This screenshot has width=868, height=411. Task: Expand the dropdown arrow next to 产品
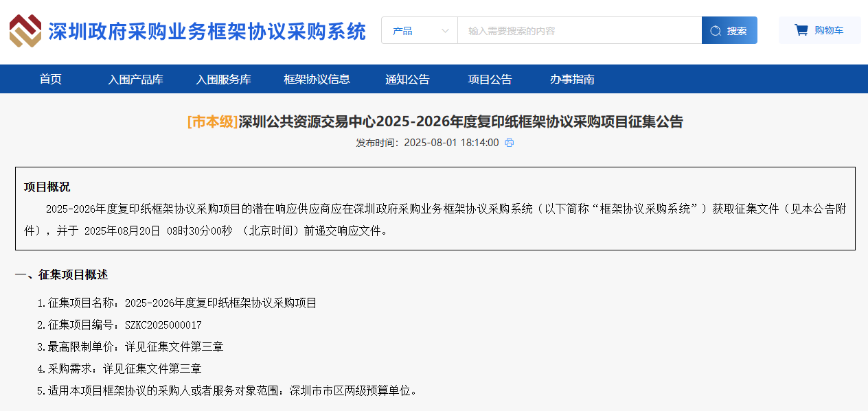click(x=445, y=30)
